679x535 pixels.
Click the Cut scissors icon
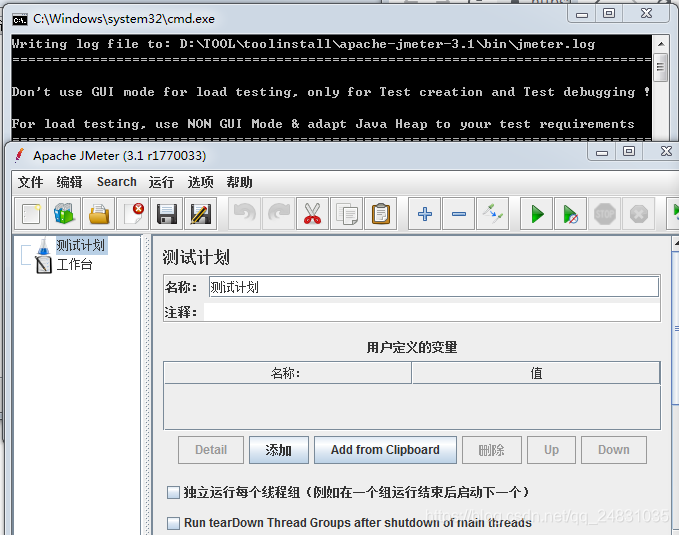313,214
